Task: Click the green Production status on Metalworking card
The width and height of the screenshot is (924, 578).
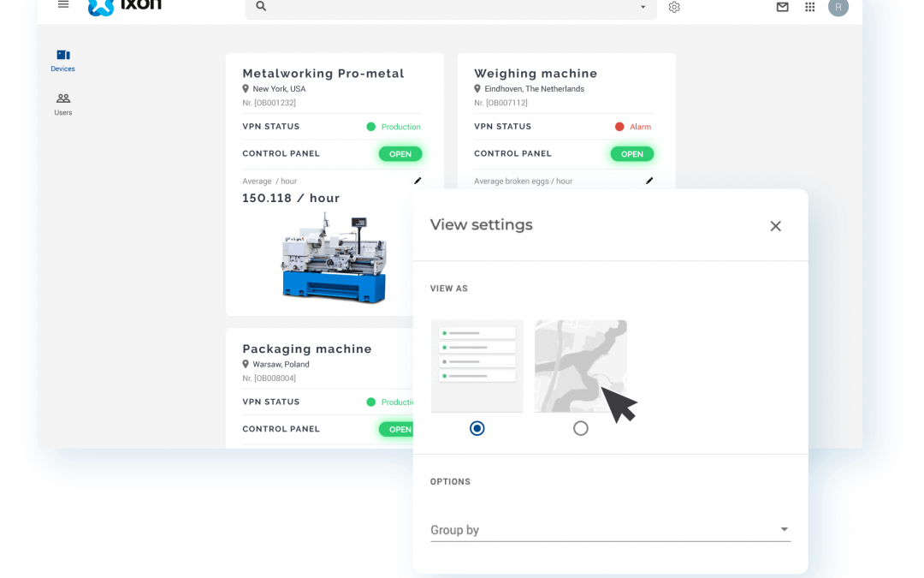Action: (x=394, y=127)
